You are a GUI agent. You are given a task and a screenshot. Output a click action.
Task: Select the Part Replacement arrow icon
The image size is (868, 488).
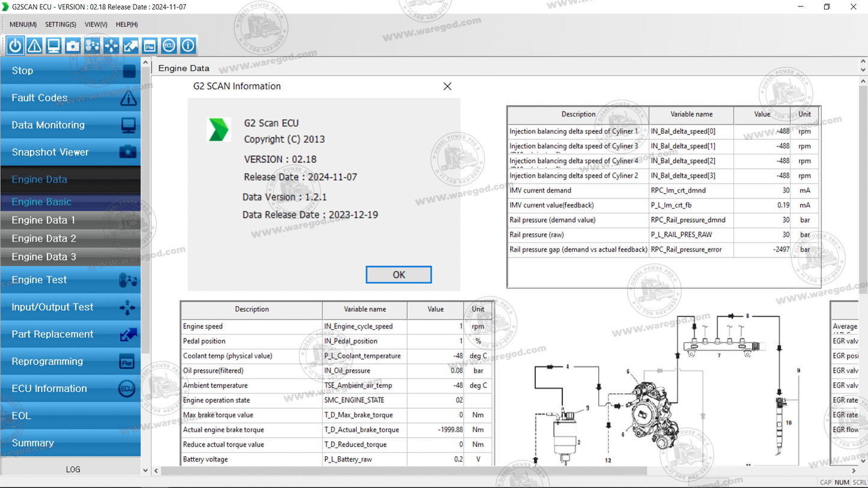130,45
